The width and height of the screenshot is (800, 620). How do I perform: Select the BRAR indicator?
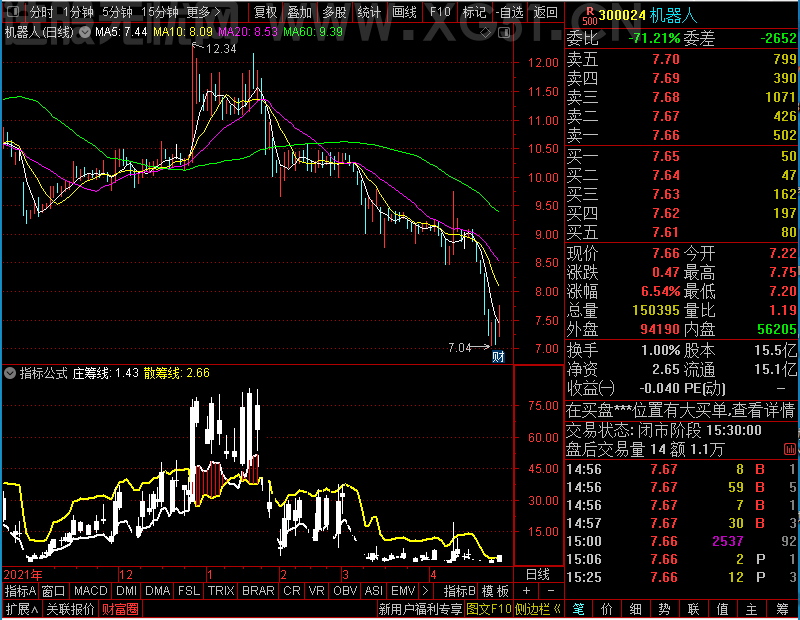(x=258, y=591)
